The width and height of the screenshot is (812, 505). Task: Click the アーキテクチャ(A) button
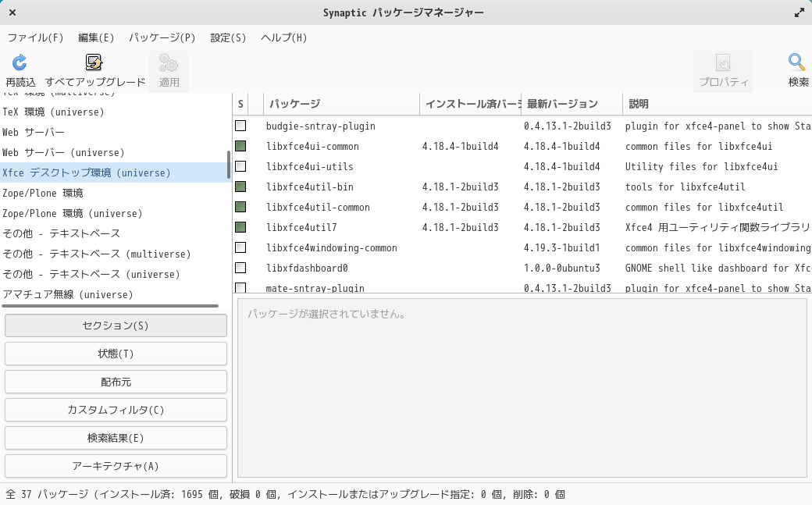[x=116, y=466]
